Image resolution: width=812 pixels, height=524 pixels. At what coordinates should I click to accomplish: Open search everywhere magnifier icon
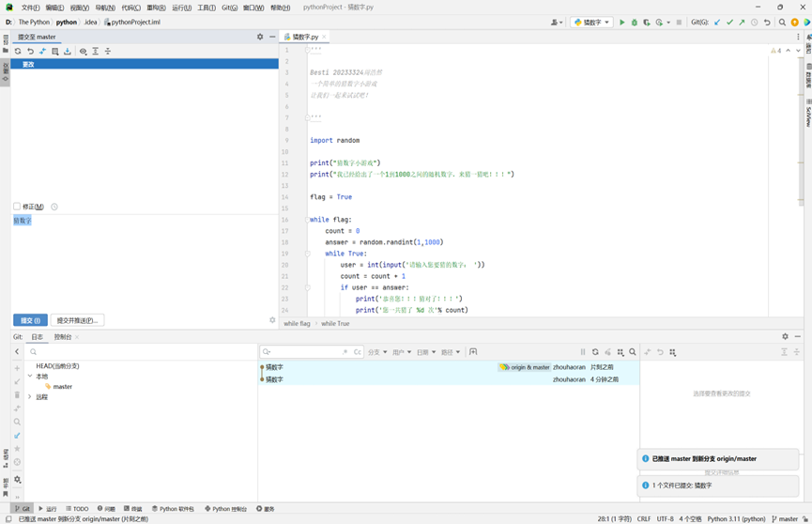pos(782,23)
